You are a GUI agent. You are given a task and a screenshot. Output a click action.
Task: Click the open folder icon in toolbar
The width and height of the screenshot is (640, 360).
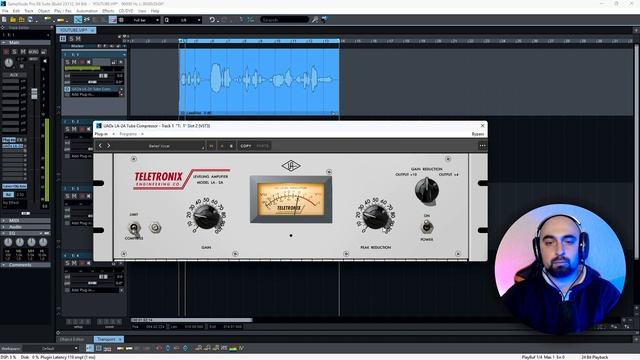point(13,20)
